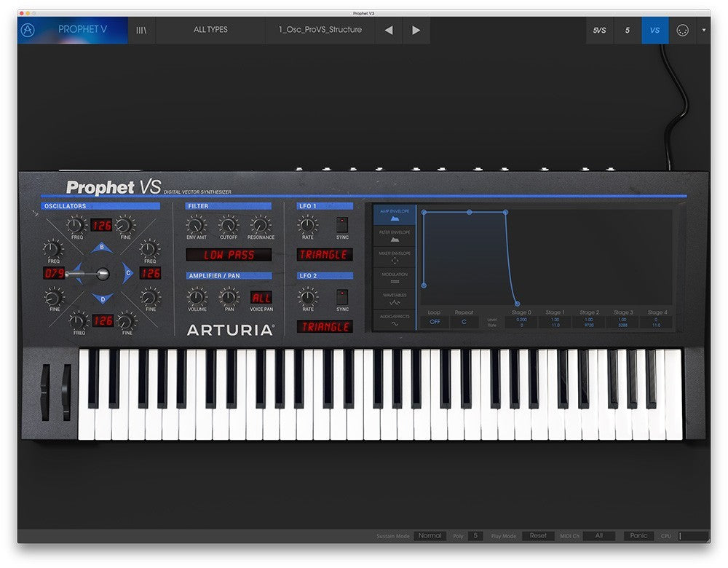The image size is (728, 568).
Task: Click oscillator A FINE knob
Action: click(x=54, y=297)
